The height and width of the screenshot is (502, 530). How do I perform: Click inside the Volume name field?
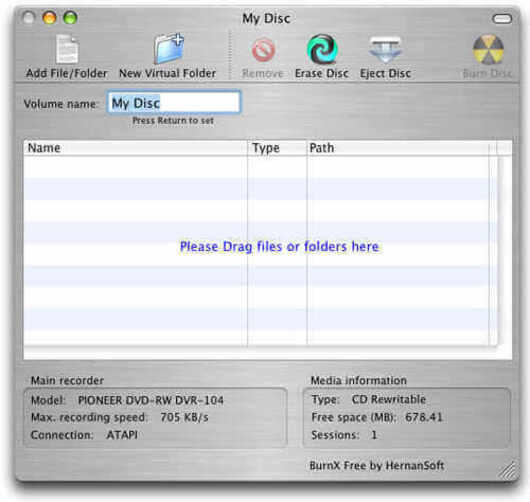coord(174,102)
